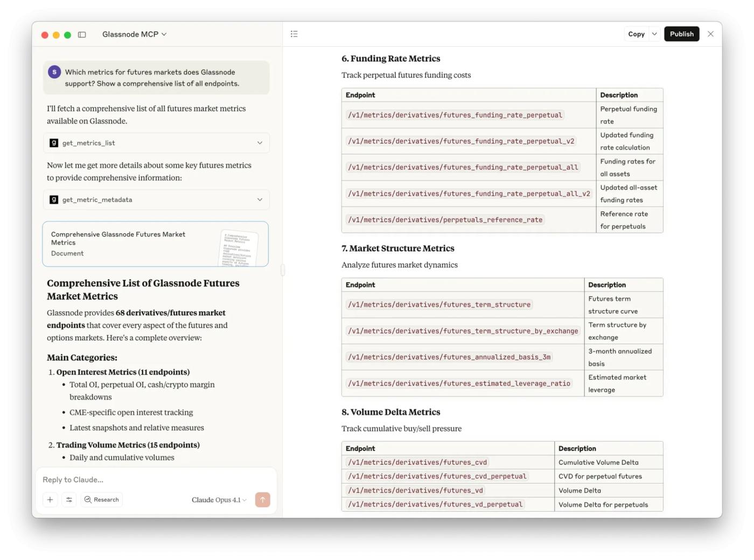Viewport: 754px width, 560px height.
Task: Enable the Research mode button
Action: click(102, 500)
